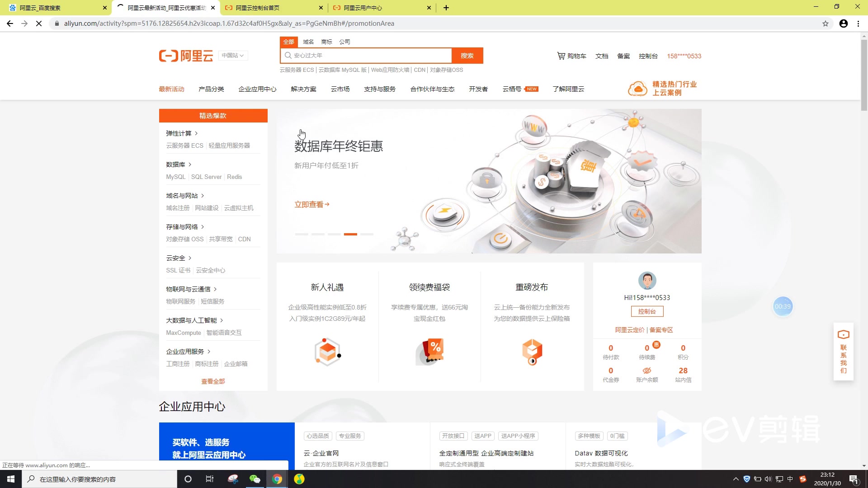Viewport: 868px width, 488px height.
Task: Open 解决方案 nav menu
Action: tap(303, 89)
